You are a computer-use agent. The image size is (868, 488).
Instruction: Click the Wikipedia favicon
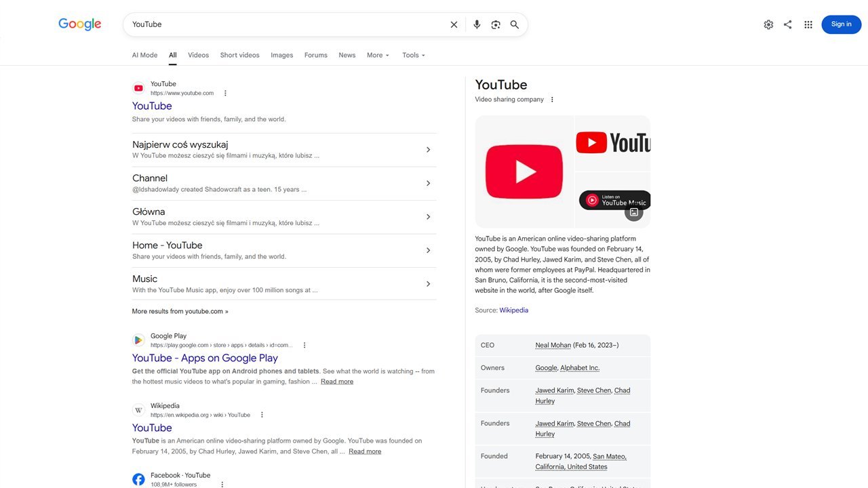[x=138, y=410]
